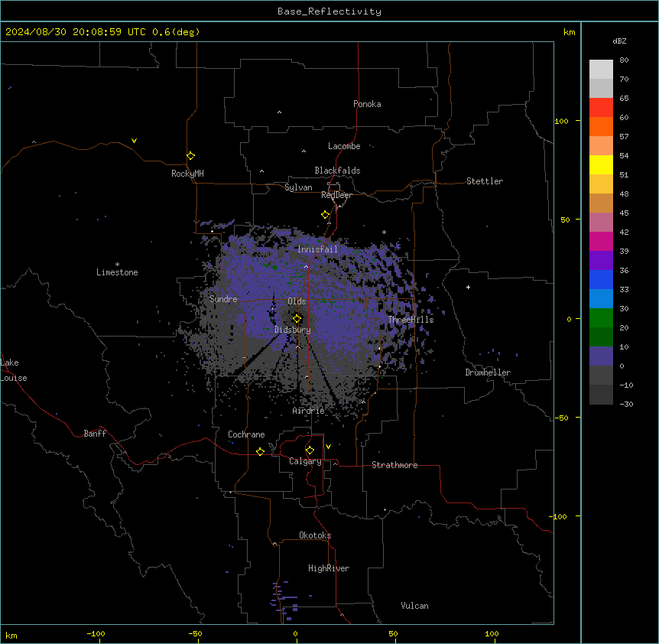
Task: Click the Lacombe city label
Action: pyautogui.click(x=344, y=146)
